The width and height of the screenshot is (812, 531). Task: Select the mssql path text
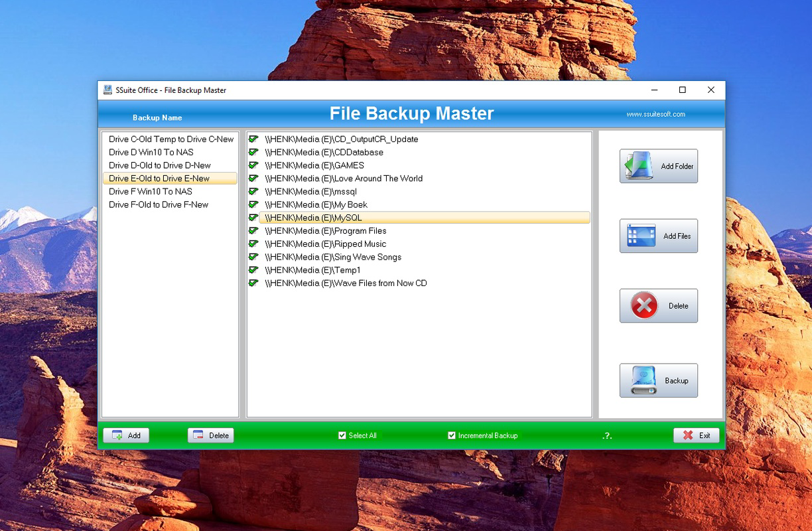pos(310,191)
